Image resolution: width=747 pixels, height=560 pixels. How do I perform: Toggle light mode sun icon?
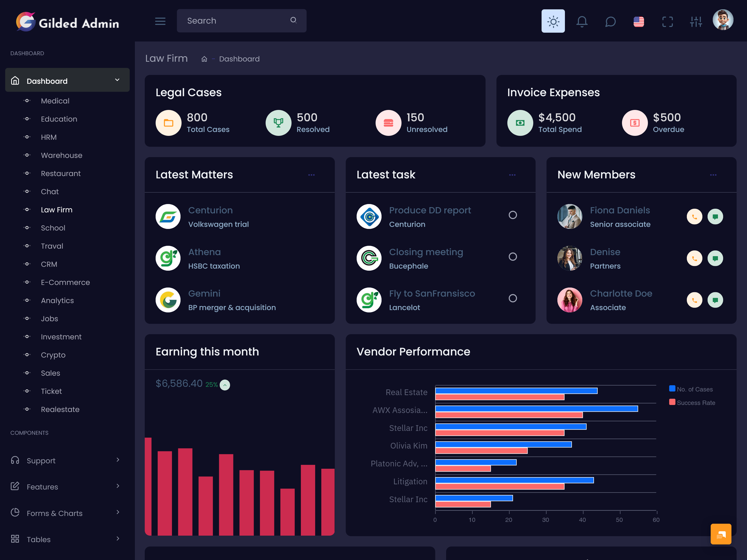tap(553, 21)
